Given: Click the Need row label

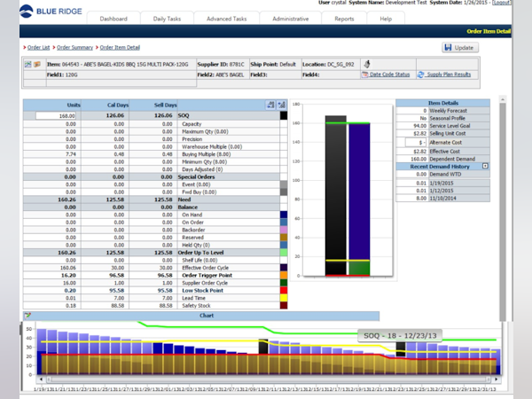Looking at the screenshot, I should (184, 199).
